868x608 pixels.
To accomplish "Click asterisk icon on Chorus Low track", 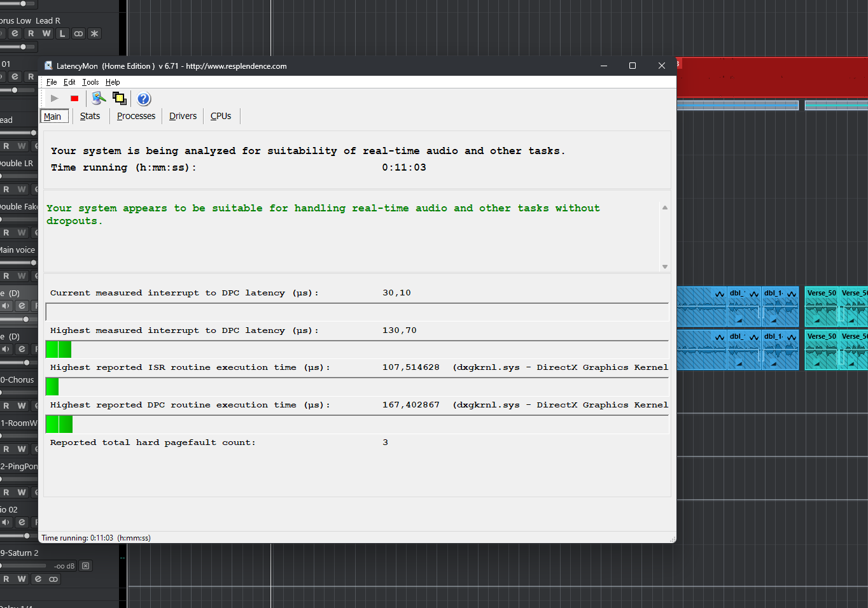I will tap(94, 34).
